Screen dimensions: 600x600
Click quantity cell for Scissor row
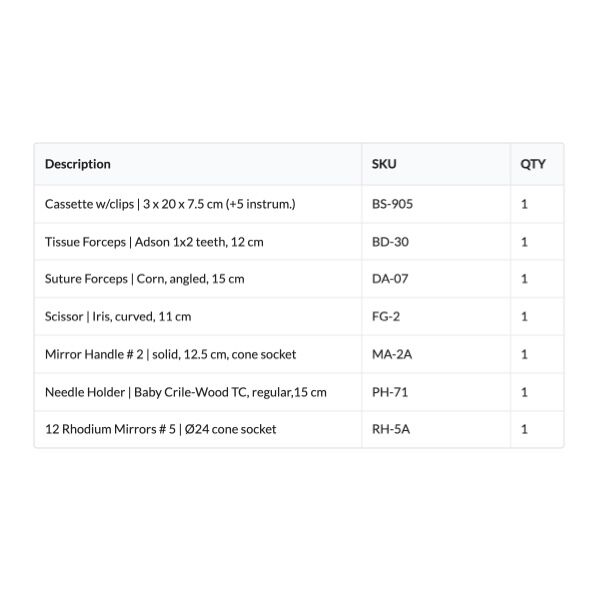point(524,317)
